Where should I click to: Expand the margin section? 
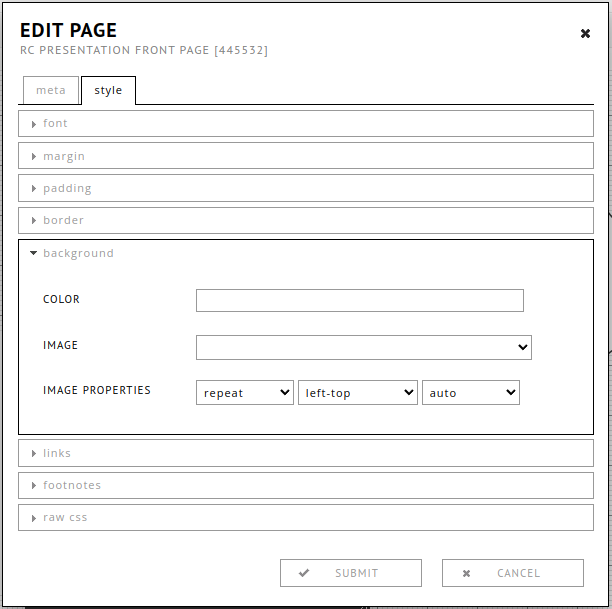pos(64,156)
